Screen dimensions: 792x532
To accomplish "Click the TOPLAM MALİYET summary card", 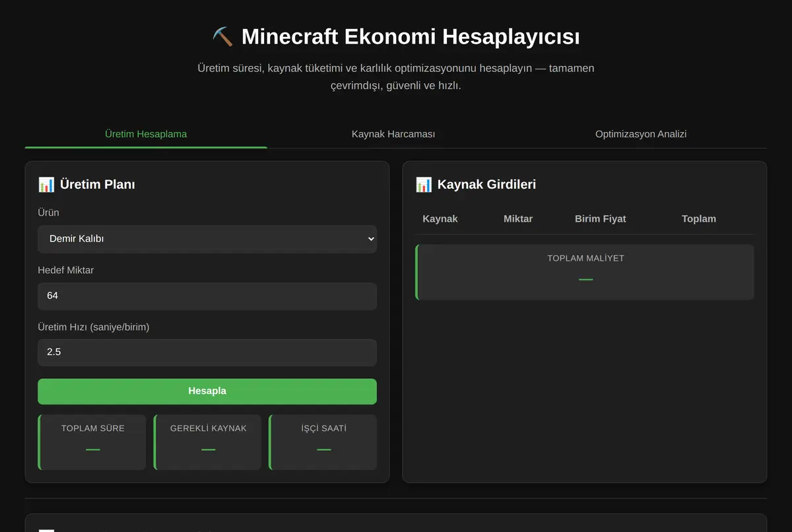I will coord(585,272).
